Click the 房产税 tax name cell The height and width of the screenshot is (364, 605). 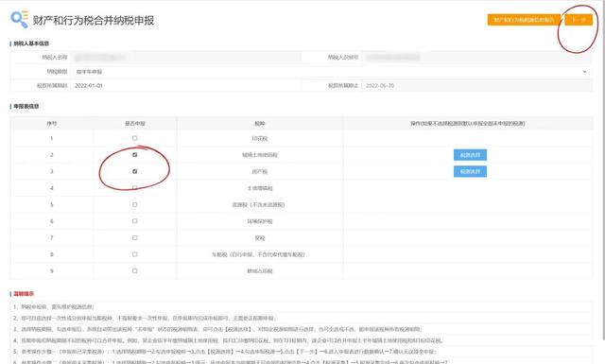click(x=260, y=172)
